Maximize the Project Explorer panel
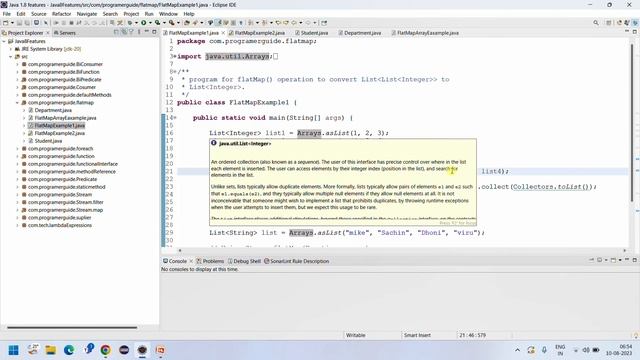Image resolution: width=640 pixels, height=360 pixels. tap(154, 32)
